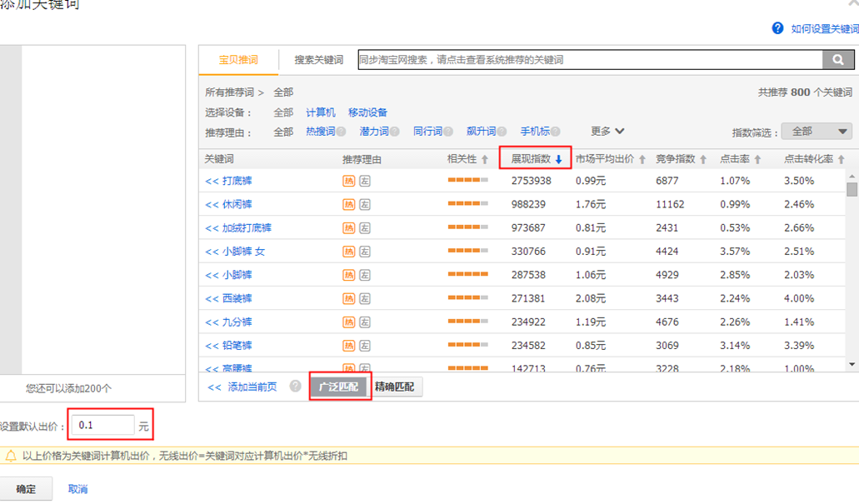859x504 pixels.
Task: Filter reason by 热搜词
Action: pos(321,132)
